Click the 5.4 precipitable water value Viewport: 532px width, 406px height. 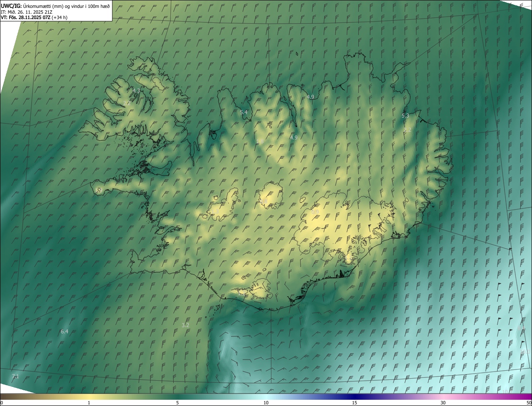coord(244,112)
